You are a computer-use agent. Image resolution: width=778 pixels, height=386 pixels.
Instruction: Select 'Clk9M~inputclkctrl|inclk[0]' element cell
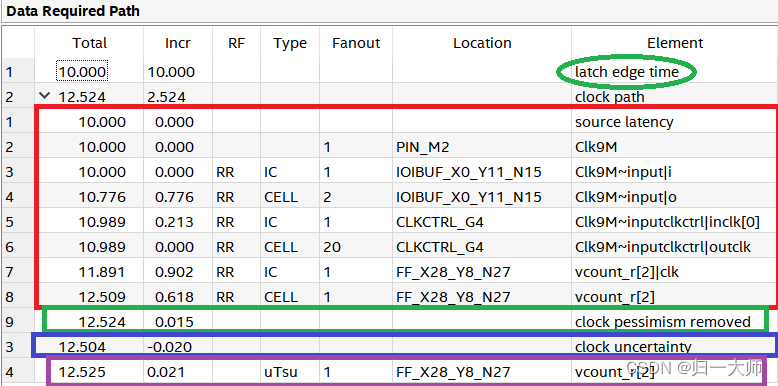(x=667, y=222)
